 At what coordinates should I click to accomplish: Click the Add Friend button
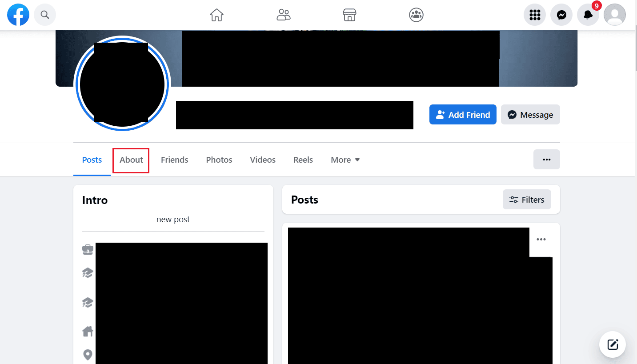[463, 115]
